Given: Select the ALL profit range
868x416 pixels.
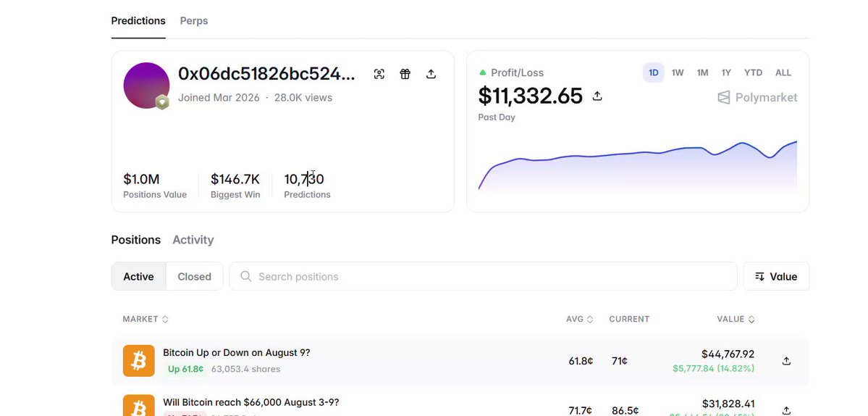Looking at the screenshot, I should click(783, 72).
